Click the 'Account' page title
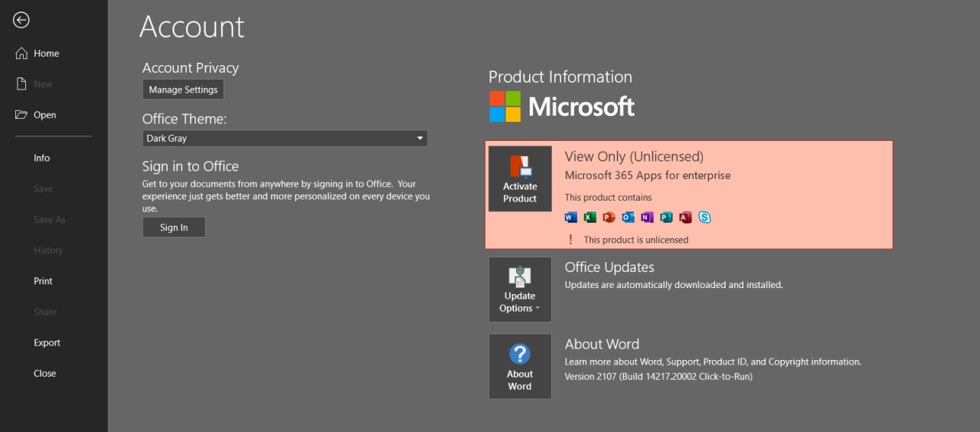 tap(191, 27)
